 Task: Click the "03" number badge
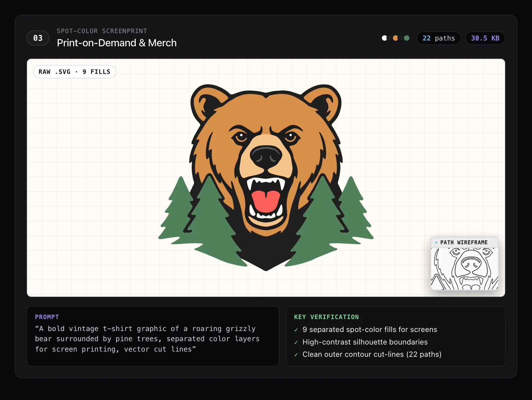38,38
